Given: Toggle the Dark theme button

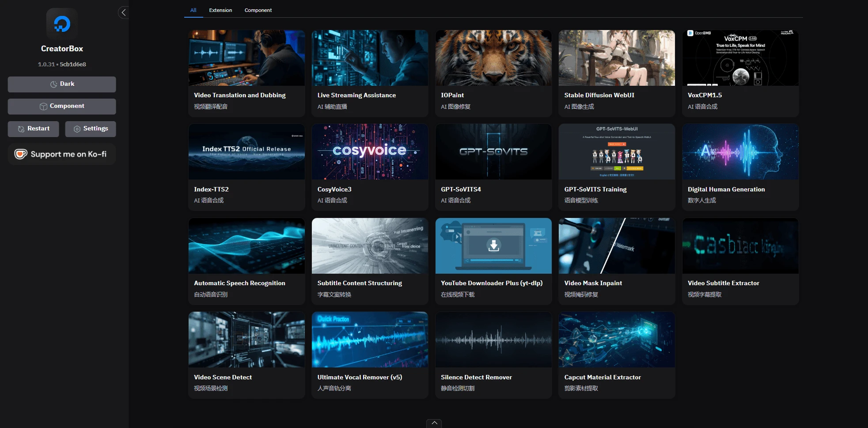Looking at the screenshot, I should pos(62,84).
